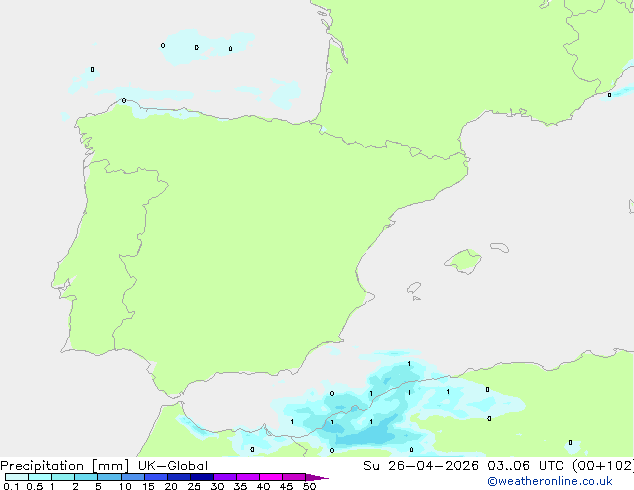Click the Mallorca island on the map

tap(464, 261)
